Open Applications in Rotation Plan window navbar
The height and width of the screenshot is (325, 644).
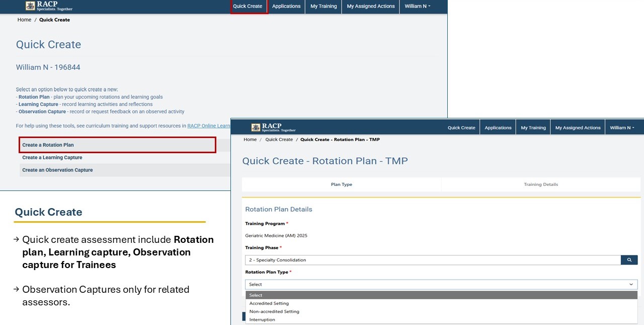498,127
